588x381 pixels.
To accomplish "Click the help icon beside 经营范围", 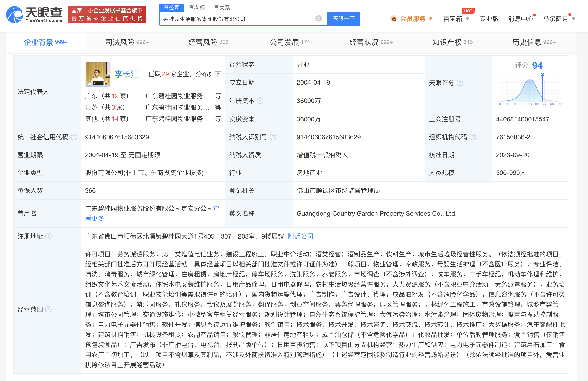I will pyautogui.click(x=49, y=309).
